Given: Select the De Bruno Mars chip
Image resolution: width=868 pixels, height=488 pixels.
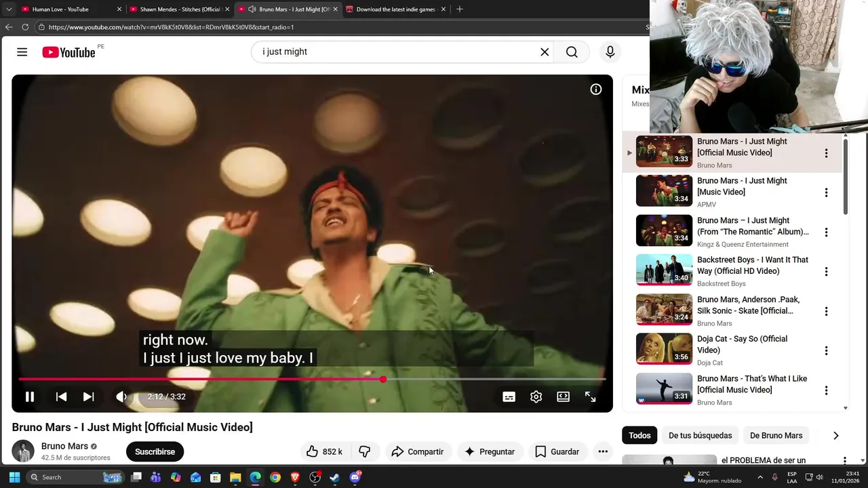Looking at the screenshot, I should point(776,436).
